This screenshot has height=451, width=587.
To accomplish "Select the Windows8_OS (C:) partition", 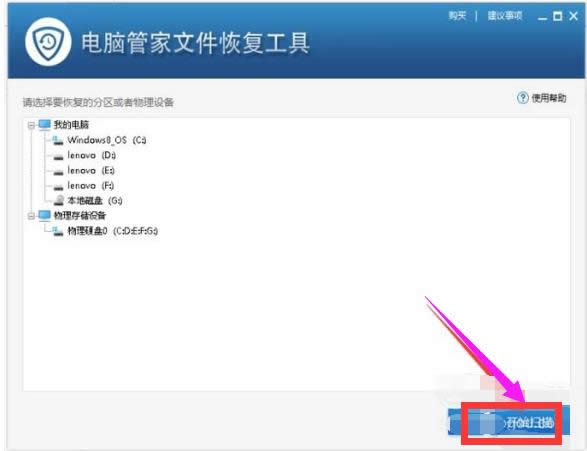I will (107, 140).
